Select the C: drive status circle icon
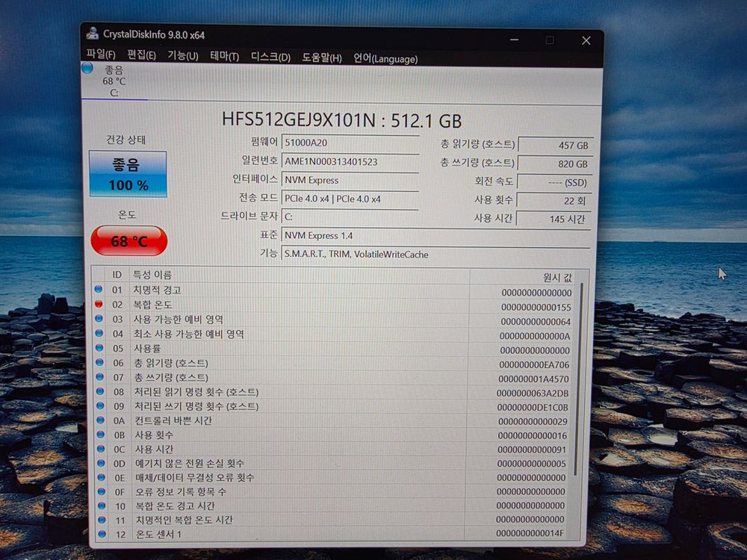747x560 pixels. [87, 68]
